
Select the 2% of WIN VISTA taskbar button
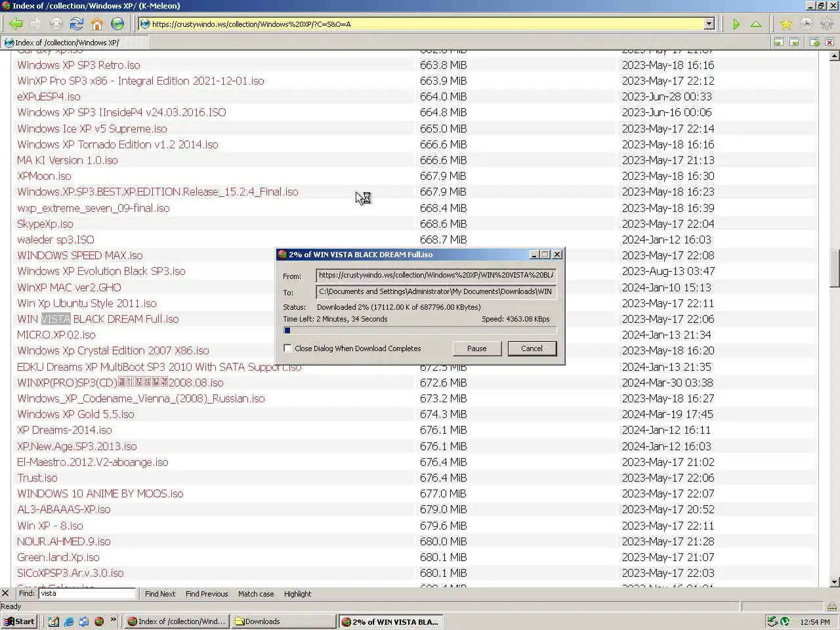tap(390, 621)
